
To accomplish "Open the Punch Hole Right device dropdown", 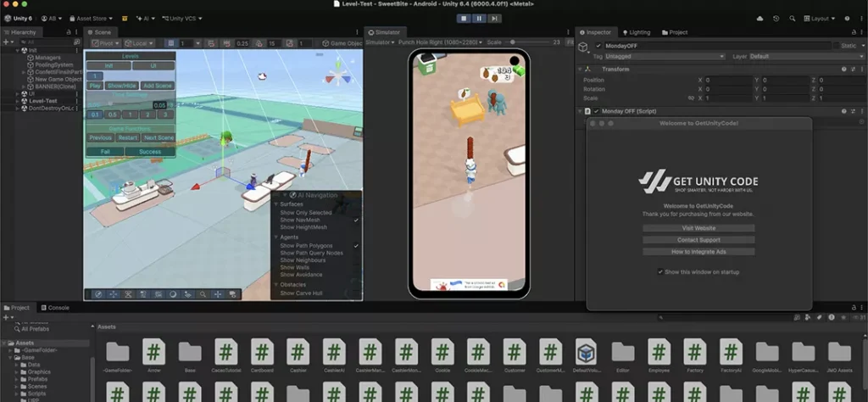I will tap(441, 42).
